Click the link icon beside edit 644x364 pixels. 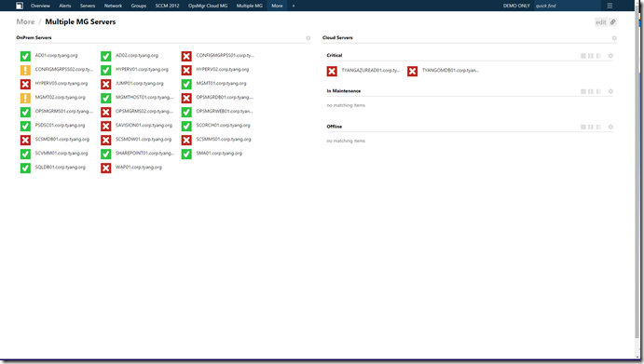click(612, 22)
